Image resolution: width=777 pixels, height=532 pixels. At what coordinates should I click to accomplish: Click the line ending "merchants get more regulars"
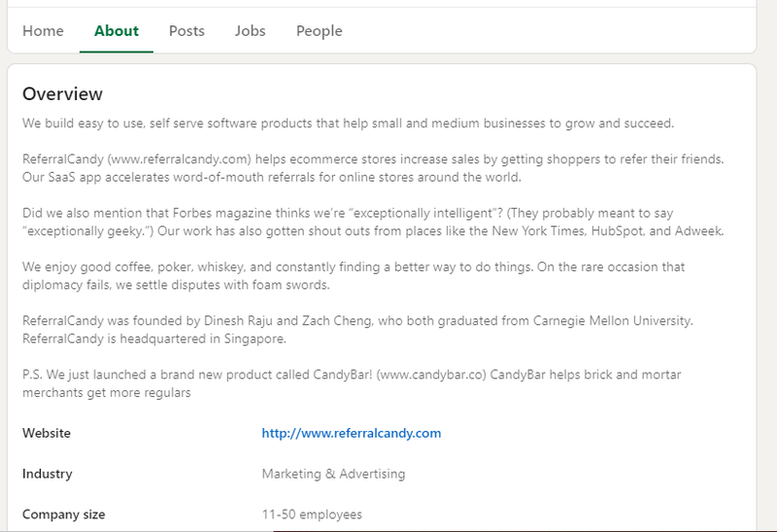point(107,392)
